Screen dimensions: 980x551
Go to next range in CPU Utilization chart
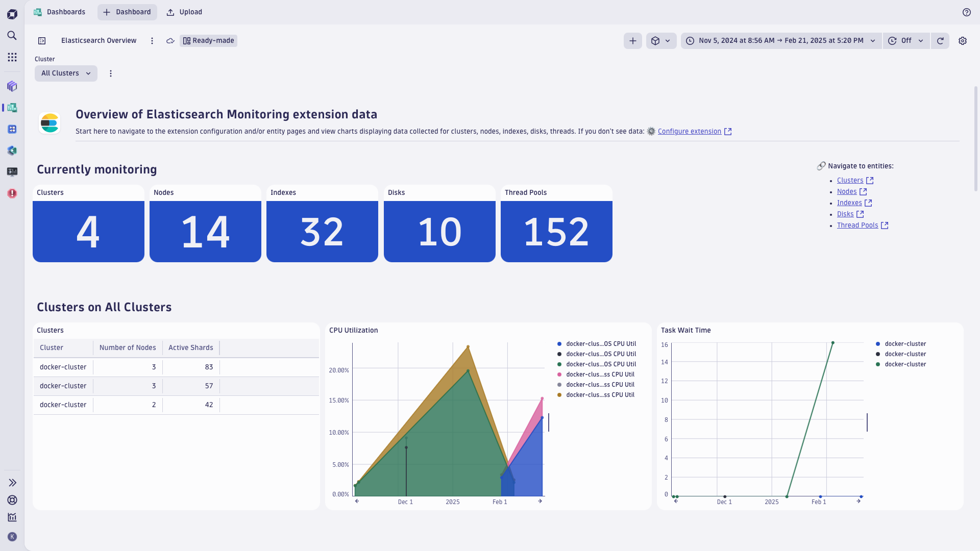point(540,502)
